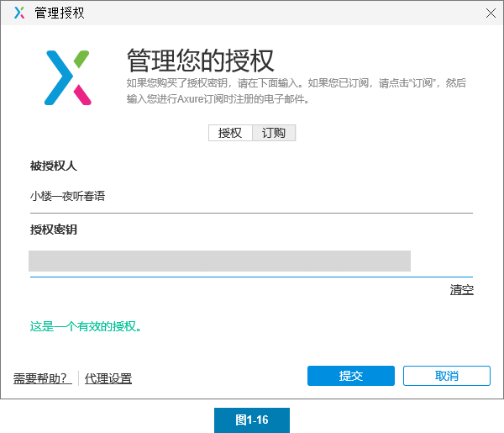The image size is (504, 433).
Task: Click the 被授权人 label
Action: [x=54, y=166]
